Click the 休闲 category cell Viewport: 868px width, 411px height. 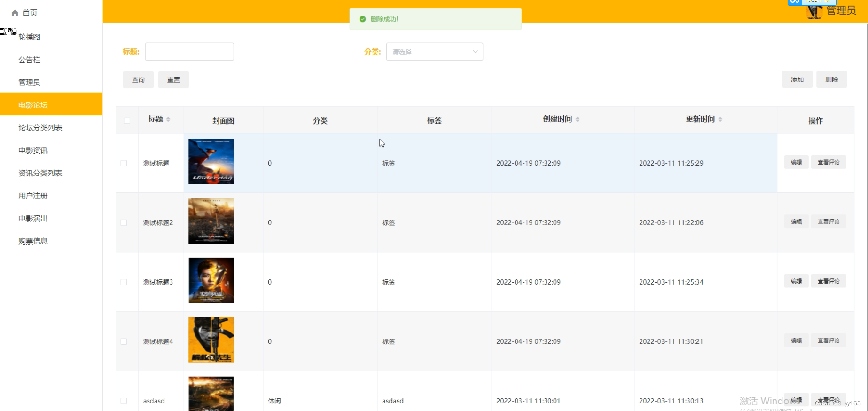pyautogui.click(x=274, y=401)
